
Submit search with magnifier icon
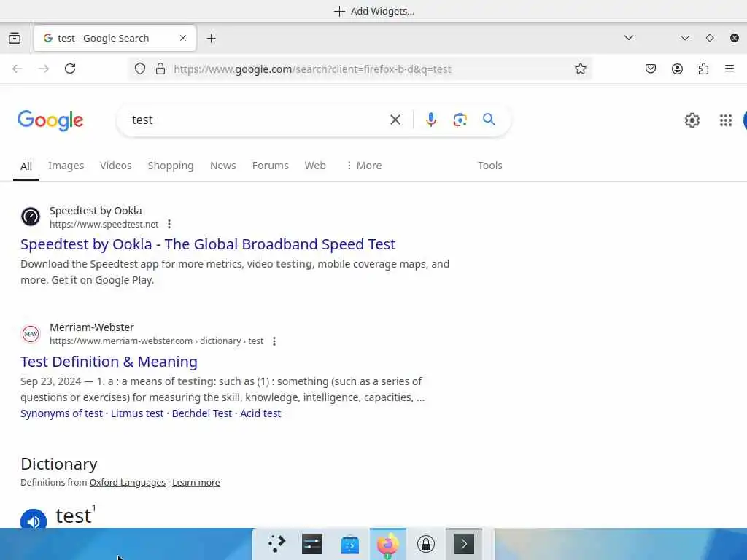point(489,120)
